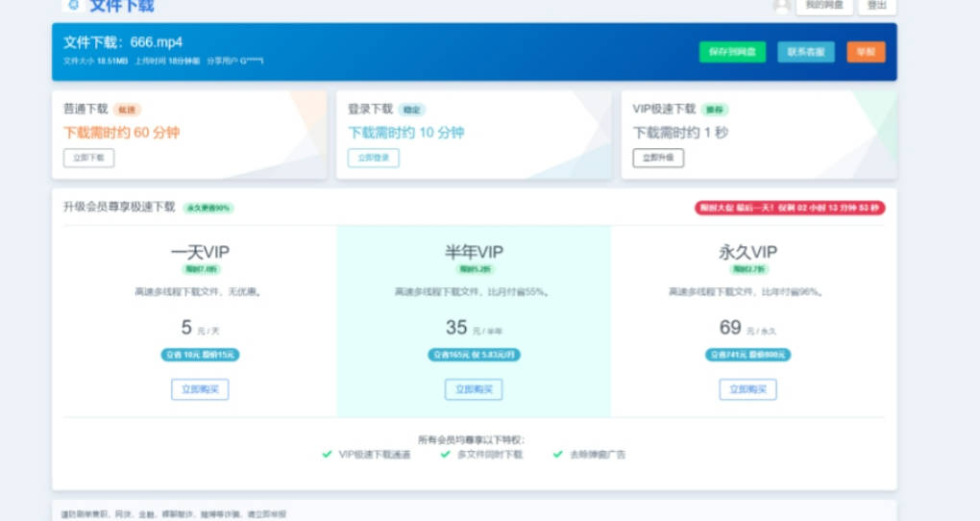Click the blue 联系客服 button

[806, 52]
